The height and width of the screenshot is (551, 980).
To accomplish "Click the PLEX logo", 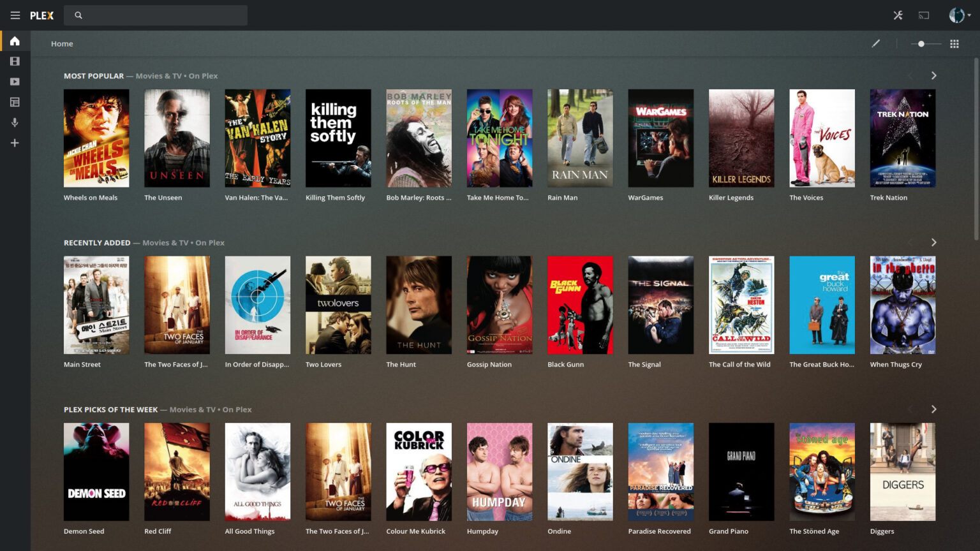I will (42, 15).
